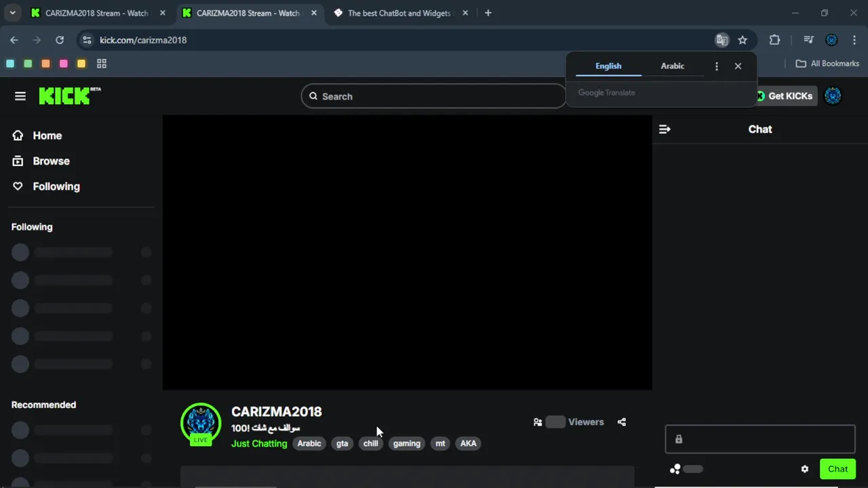Viewport: 868px width, 488px height.
Task: Click the chat message input box
Action: tap(760, 439)
